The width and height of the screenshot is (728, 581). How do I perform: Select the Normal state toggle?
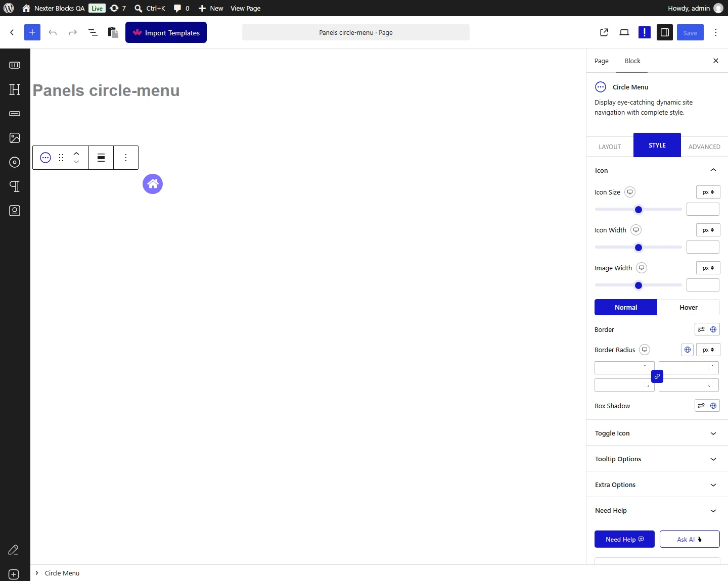tap(626, 307)
